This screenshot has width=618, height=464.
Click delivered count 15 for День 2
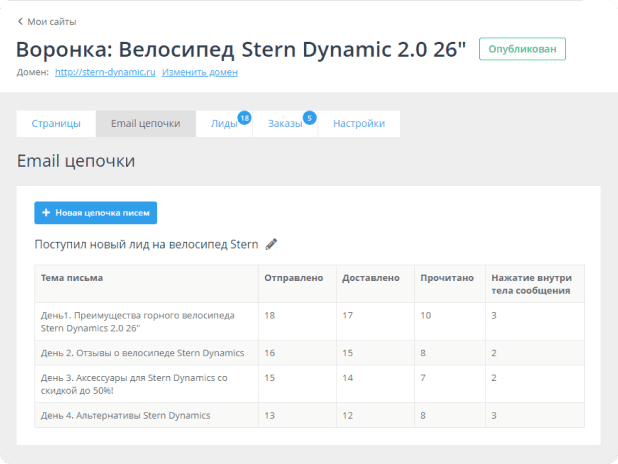pos(348,353)
